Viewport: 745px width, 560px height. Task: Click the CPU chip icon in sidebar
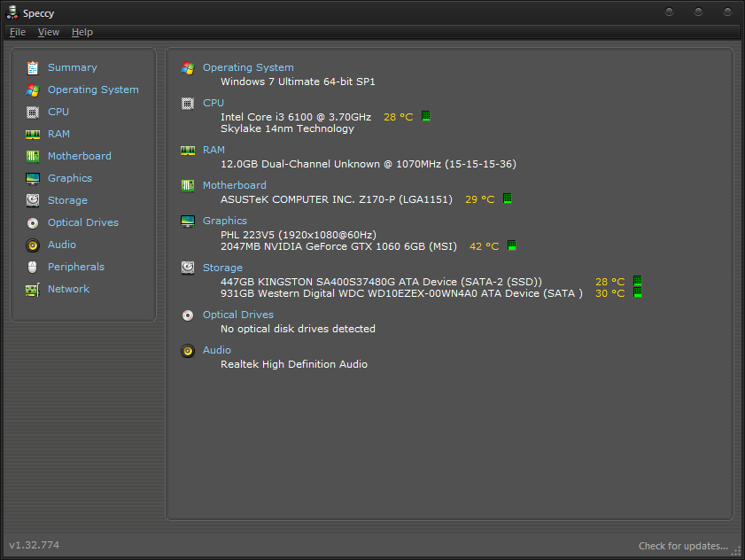pyautogui.click(x=32, y=113)
